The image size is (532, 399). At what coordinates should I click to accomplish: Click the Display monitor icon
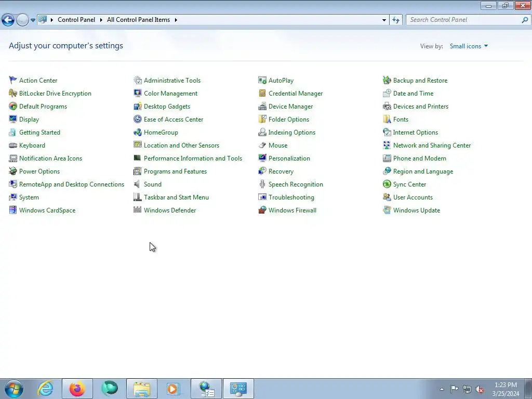(13, 119)
